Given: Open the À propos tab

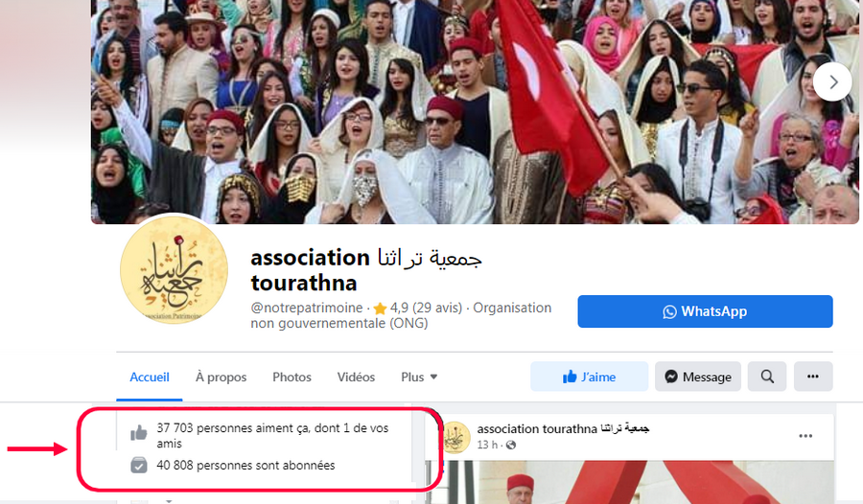Looking at the screenshot, I should 221,378.
